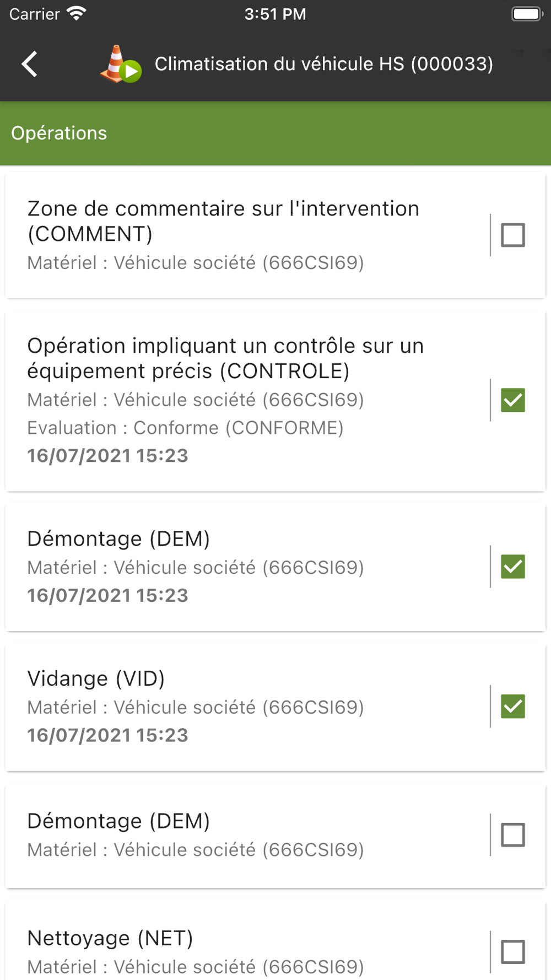The image size is (551, 980).
Task: Tap the Wi-Fi status icon
Action: [77, 14]
